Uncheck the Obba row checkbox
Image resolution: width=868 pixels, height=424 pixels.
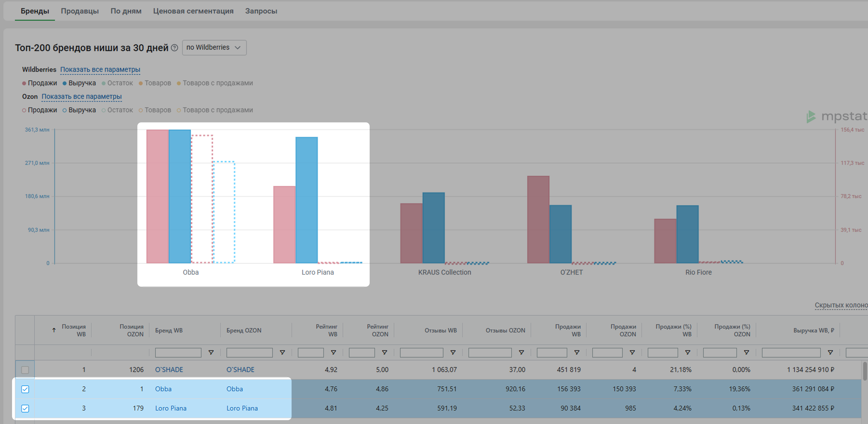25,389
